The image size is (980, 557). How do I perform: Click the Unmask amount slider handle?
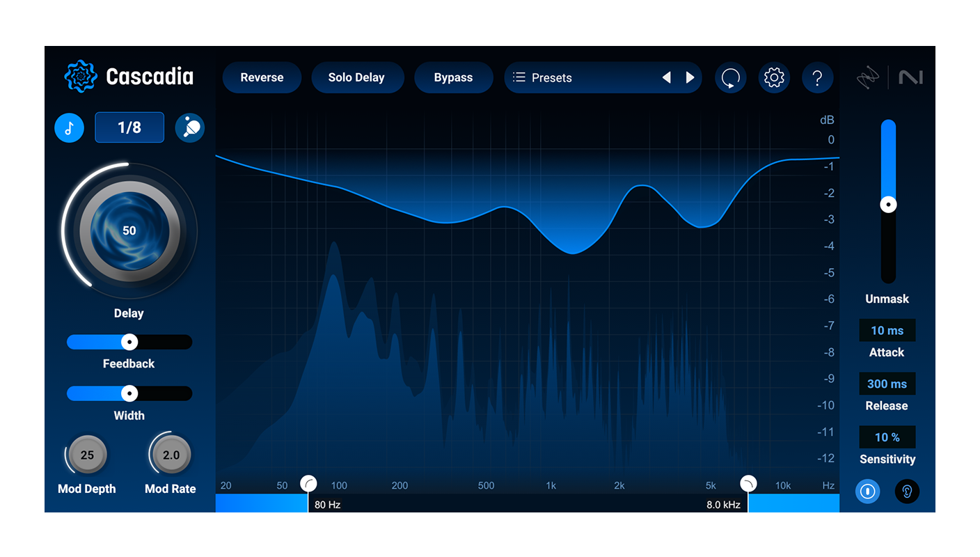(x=888, y=205)
